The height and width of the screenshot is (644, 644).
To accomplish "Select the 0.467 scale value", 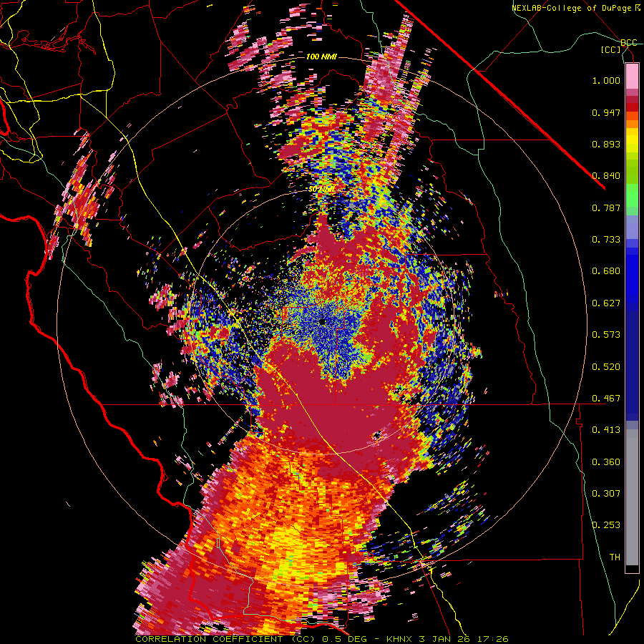I will pyautogui.click(x=606, y=399).
